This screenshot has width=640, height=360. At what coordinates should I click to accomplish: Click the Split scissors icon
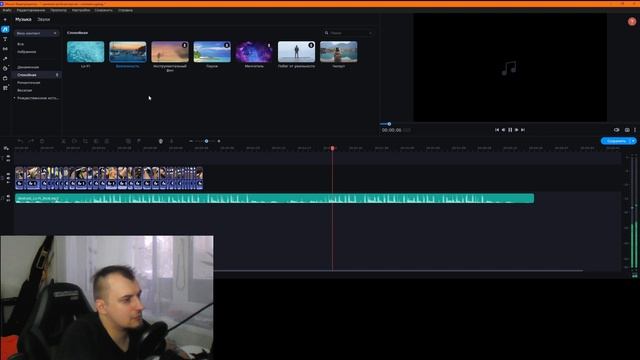click(63, 141)
